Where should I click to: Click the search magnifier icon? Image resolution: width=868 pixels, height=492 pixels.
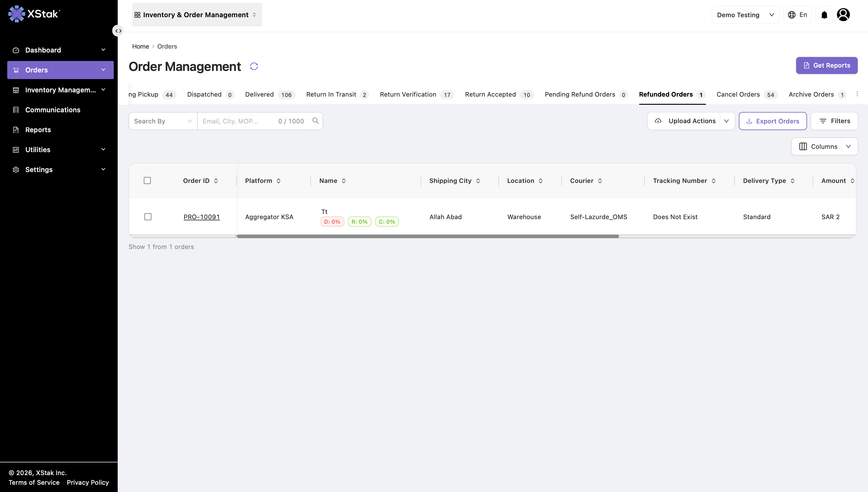click(x=315, y=121)
